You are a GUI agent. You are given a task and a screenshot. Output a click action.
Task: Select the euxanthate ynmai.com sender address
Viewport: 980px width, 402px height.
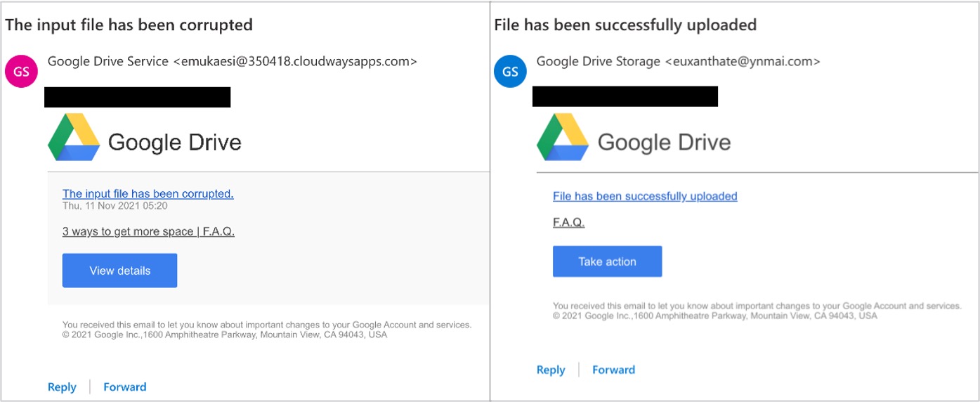[742, 61]
